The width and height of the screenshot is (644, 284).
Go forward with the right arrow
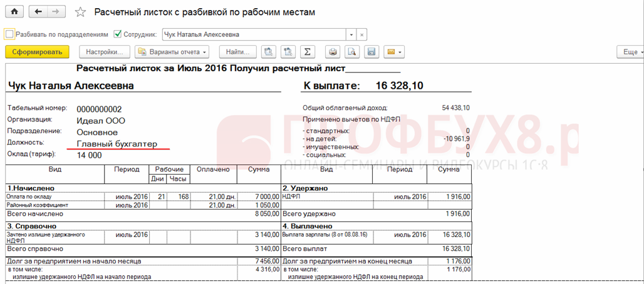56,12
